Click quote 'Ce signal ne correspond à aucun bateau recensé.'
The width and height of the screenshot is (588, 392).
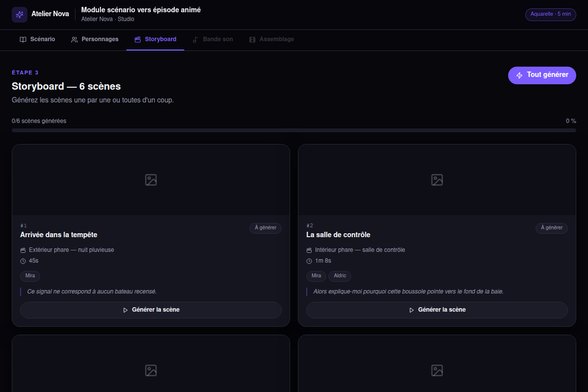pyautogui.click(x=92, y=292)
